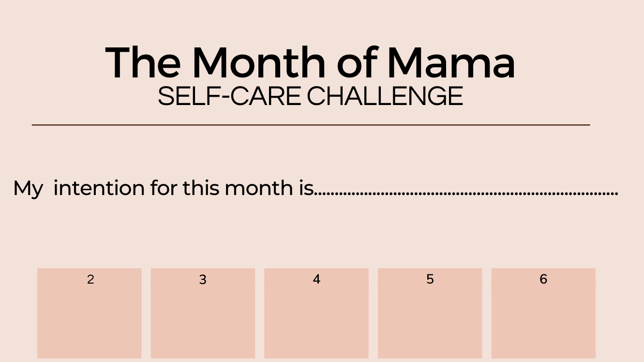Click the word "Month" in the title

coord(259,63)
